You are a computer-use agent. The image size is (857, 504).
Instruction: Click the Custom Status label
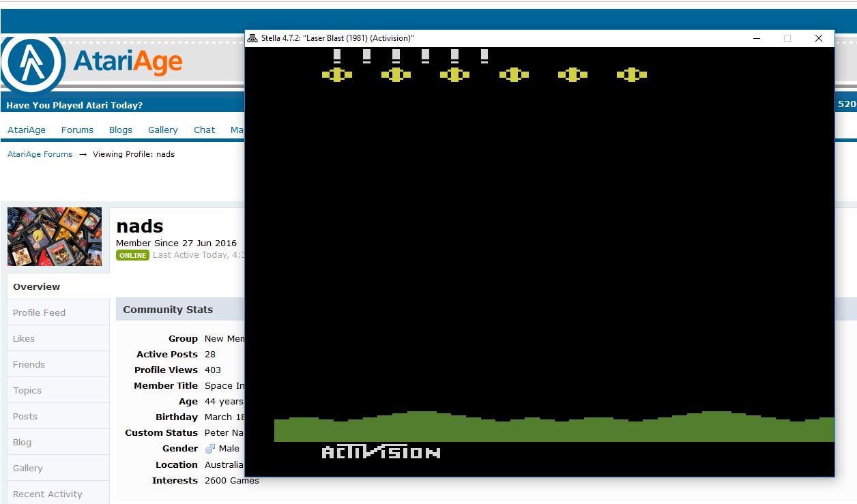click(161, 432)
